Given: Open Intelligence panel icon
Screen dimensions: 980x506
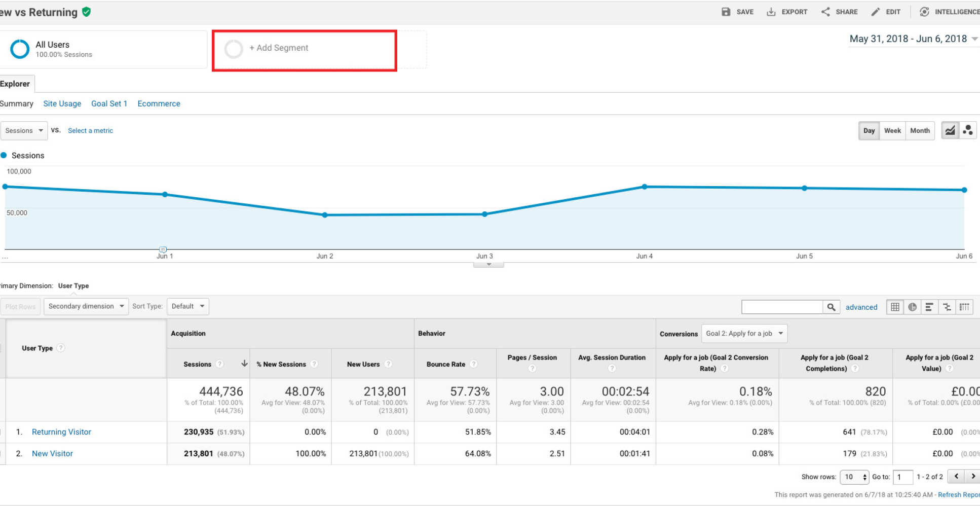Looking at the screenshot, I should click(x=924, y=12).
